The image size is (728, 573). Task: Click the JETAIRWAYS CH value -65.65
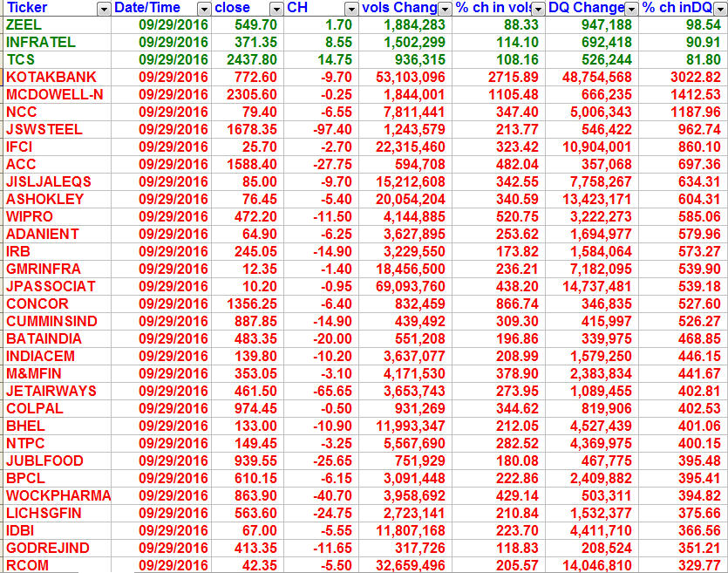tap(332, 391)
